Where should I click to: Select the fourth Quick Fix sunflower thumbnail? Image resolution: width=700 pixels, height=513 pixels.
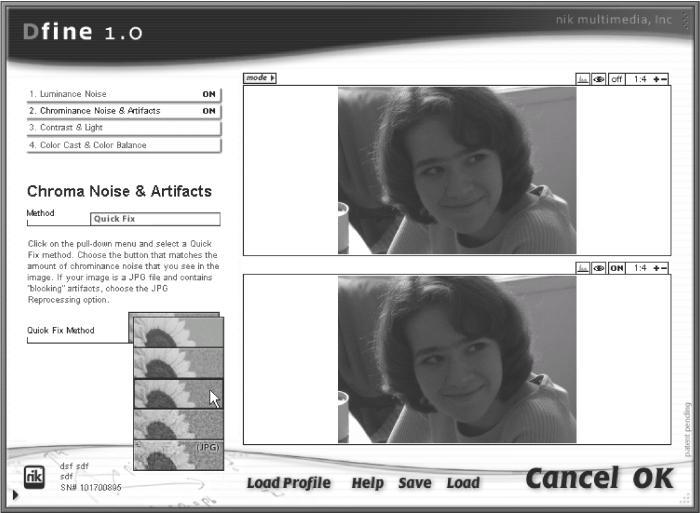(x=178, y=424)
